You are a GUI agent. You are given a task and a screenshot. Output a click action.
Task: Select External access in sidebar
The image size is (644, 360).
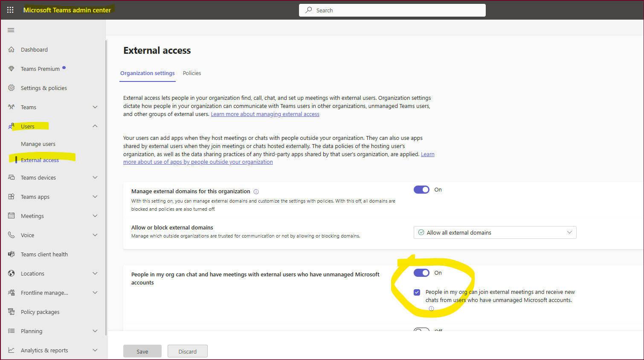pyautogui.click(x=40, y=160)
